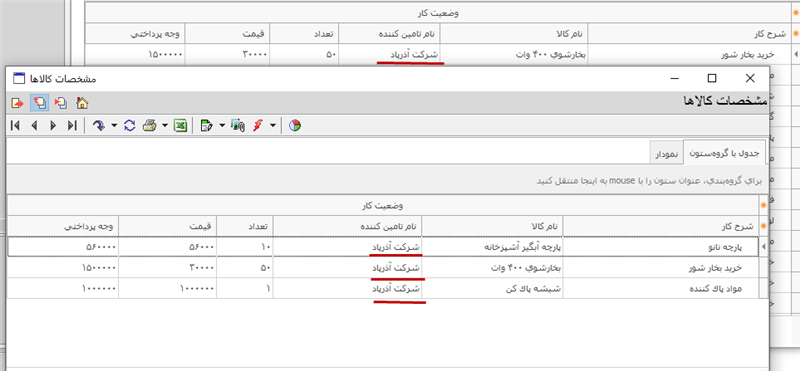Click the row indicator arrow in the background window

pos(795,54)
